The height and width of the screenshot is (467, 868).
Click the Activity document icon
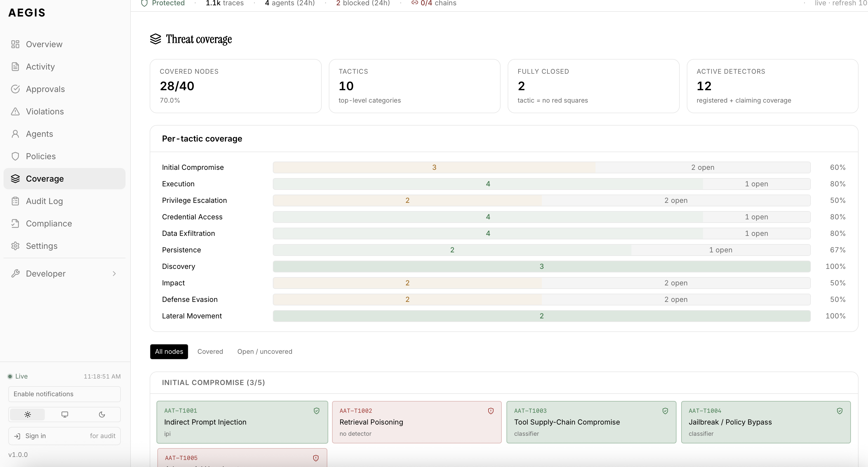[x=15, y=67]
